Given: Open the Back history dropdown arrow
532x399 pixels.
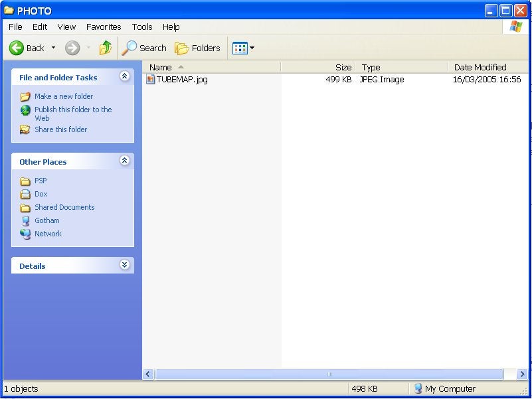Looking at the screenshot, I should [53, 48].
